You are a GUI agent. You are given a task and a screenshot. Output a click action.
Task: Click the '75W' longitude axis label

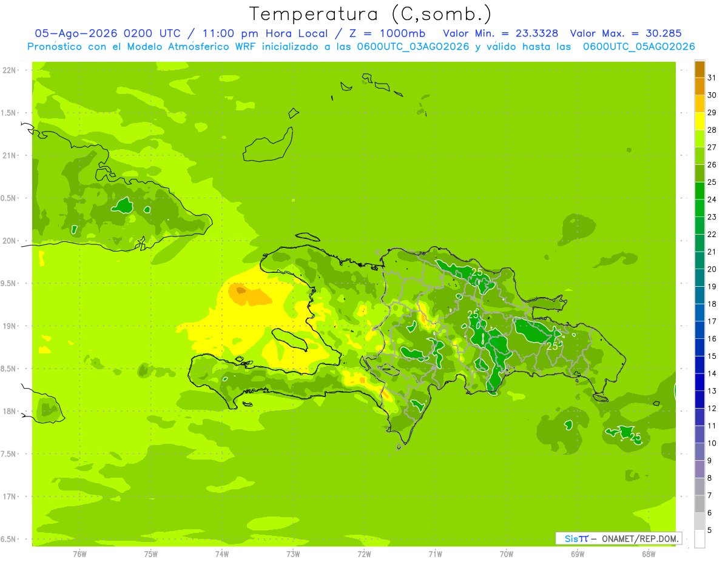(x=151, y=554)
